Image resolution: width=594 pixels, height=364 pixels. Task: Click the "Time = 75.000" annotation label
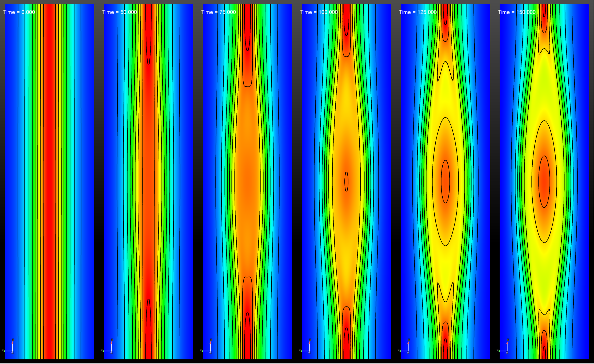point(218,12)
